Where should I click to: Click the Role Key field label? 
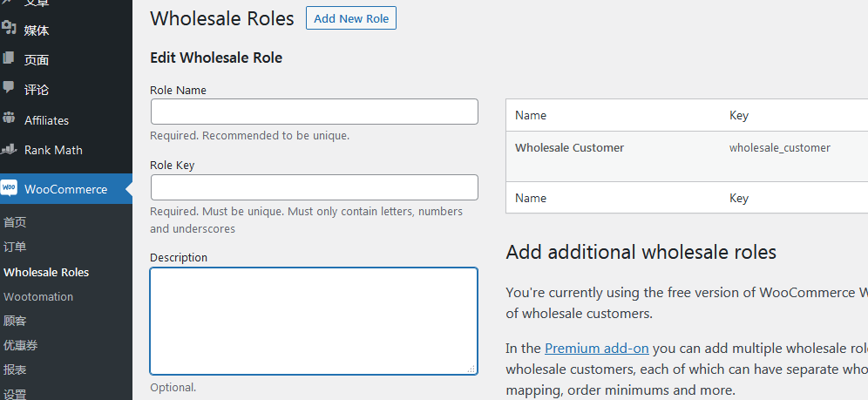[x=173, y=165]
